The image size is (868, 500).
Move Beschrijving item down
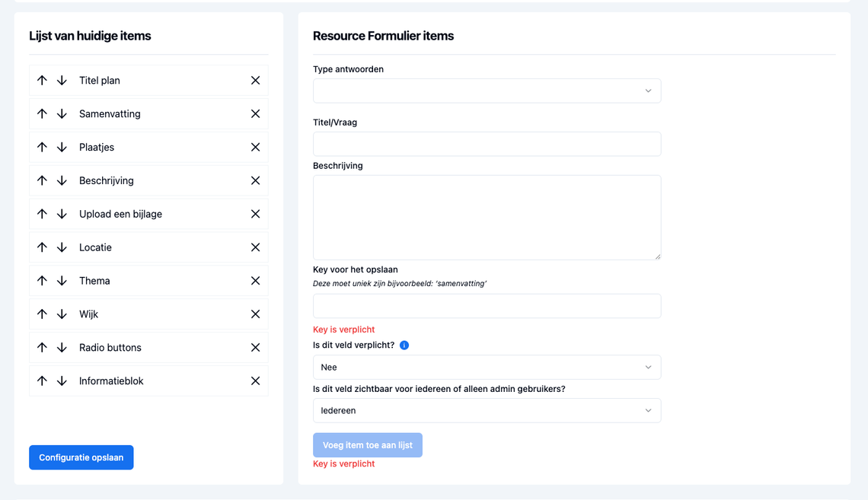[x=62, y=180]
